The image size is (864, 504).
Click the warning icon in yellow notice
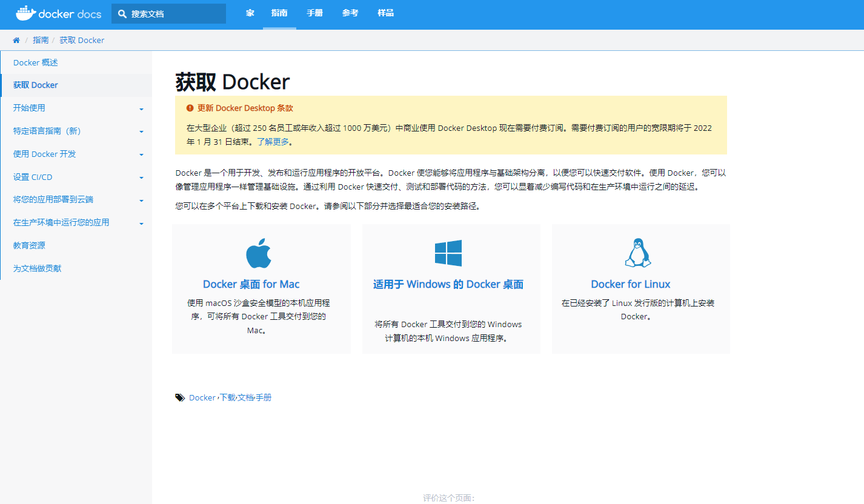point(190,108)
